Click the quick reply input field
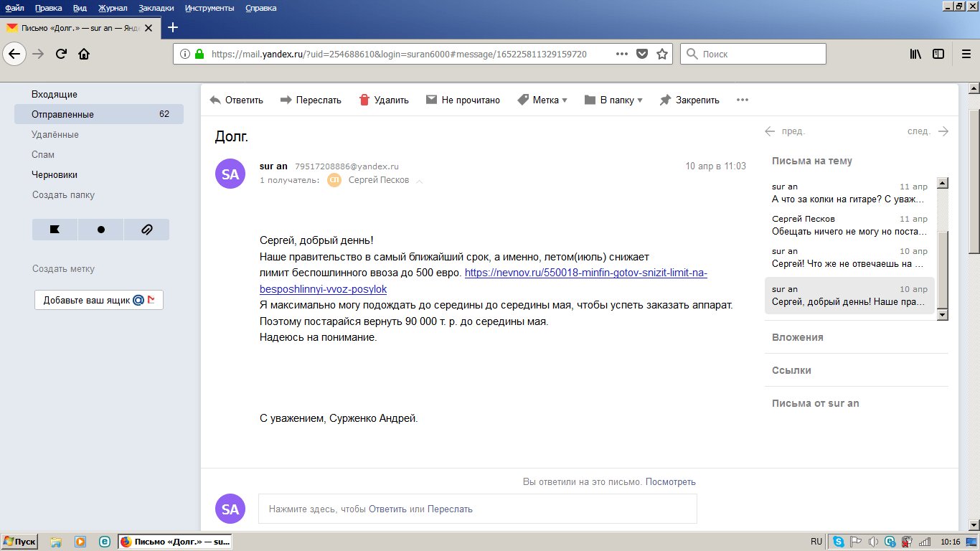The height and width of the screenshot is (551, 980). (x=477, y=509)
